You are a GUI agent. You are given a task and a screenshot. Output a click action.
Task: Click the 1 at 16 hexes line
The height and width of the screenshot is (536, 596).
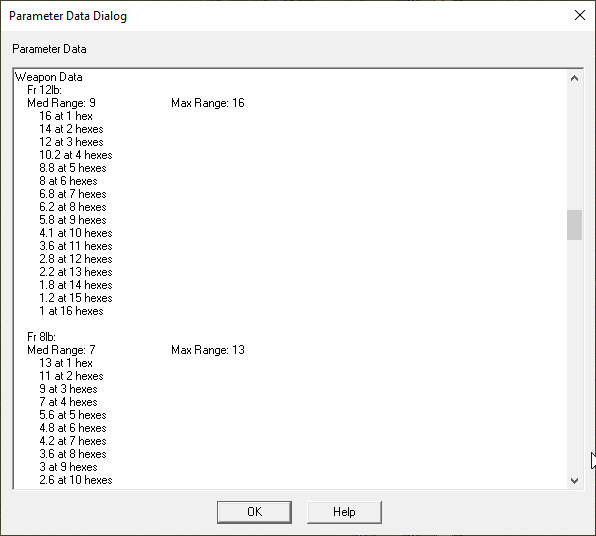click(71, 311)
